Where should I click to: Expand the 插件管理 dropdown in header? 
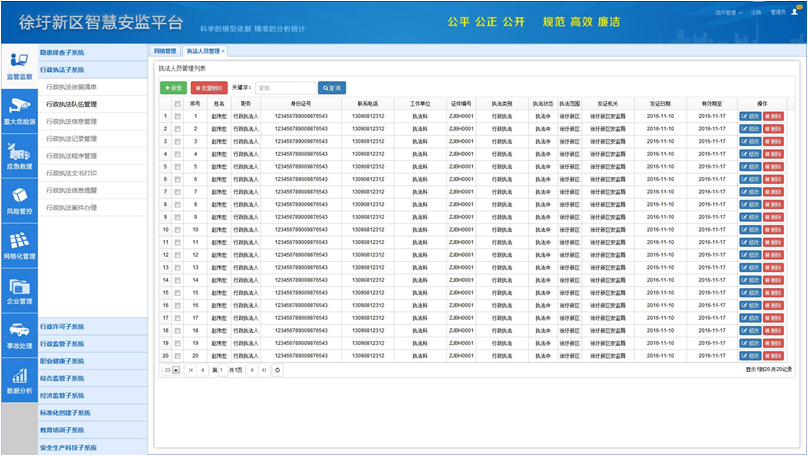click(728, 13)
